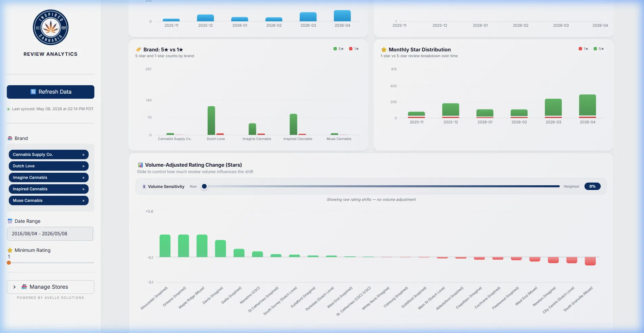Click '5-star and 1-star counts by brand' subtitle
Image resolution: width=644 pixels, height=333 pixels.
(165, 56)
